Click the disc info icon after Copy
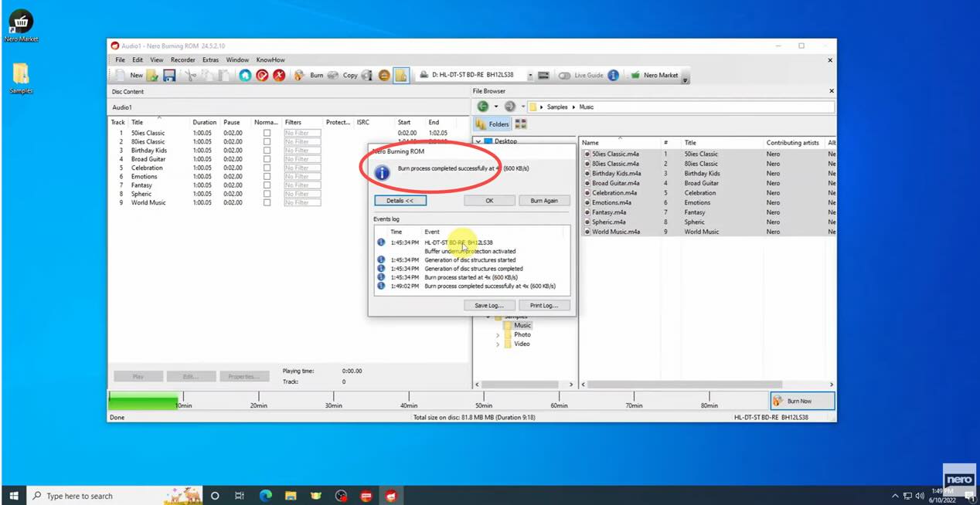The height and width of the screenshot is (505, 980). pyautogui.click(x=367, y=75)
